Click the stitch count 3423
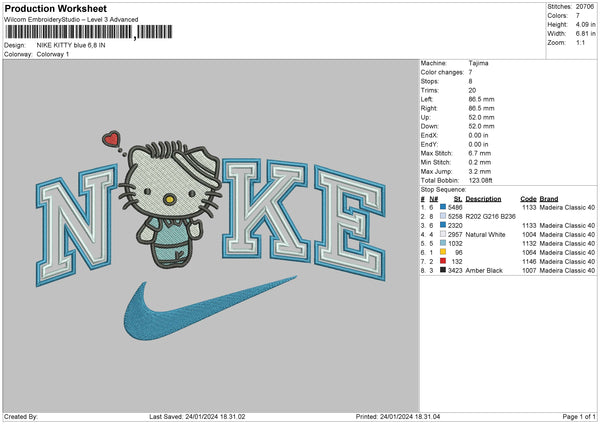Screen dimensions: 600x424 click(x=455, y=270)
